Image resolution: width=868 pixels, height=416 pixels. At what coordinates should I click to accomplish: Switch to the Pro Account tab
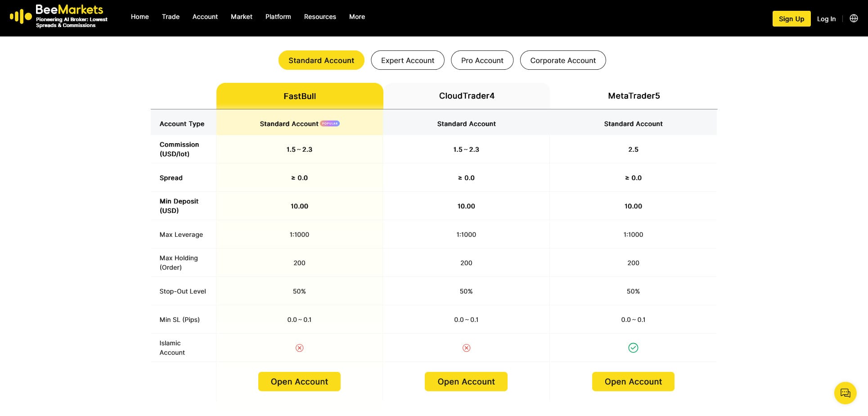(x=482, y=60)
